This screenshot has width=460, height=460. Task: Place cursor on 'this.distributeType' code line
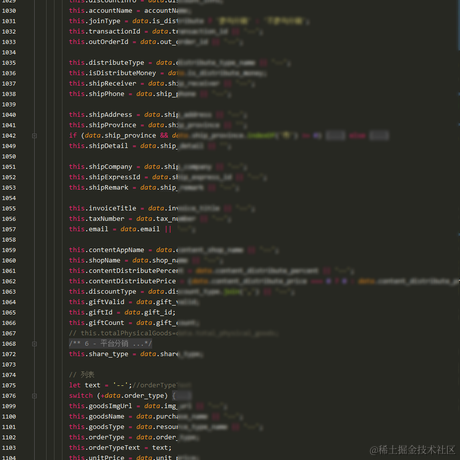pos(180,63)
